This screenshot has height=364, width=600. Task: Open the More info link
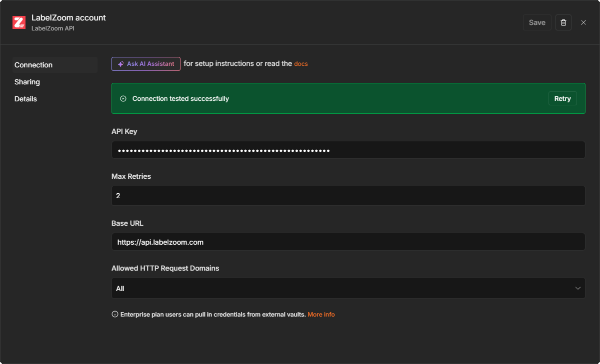[321, 315]
